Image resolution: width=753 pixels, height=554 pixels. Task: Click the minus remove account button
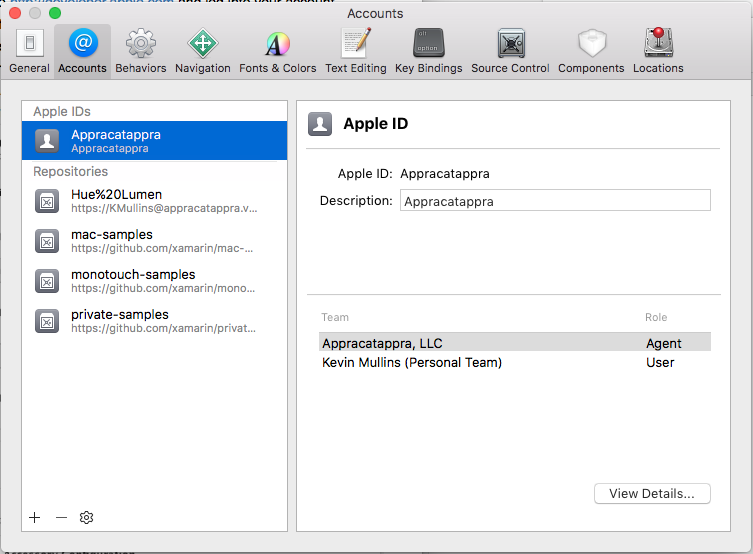[61, 518]
